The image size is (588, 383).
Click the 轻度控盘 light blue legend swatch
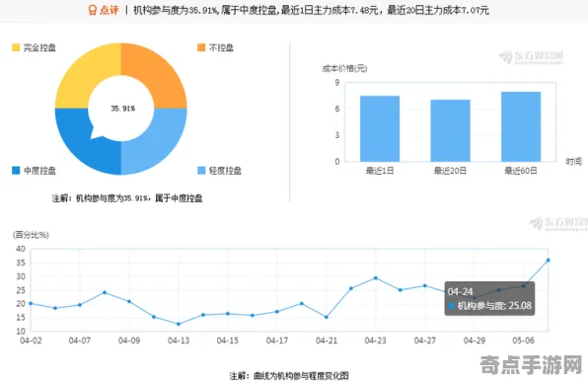coord(201,171)
